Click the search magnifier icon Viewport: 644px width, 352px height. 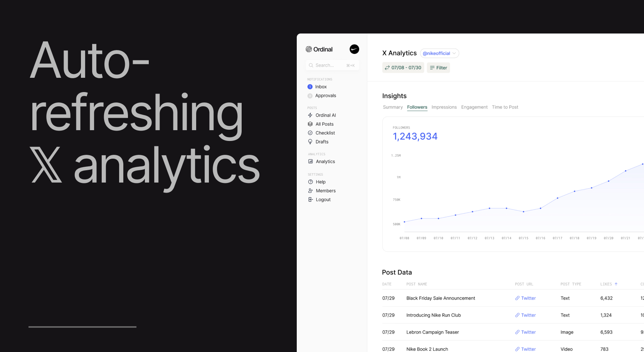tap(311, 65)
